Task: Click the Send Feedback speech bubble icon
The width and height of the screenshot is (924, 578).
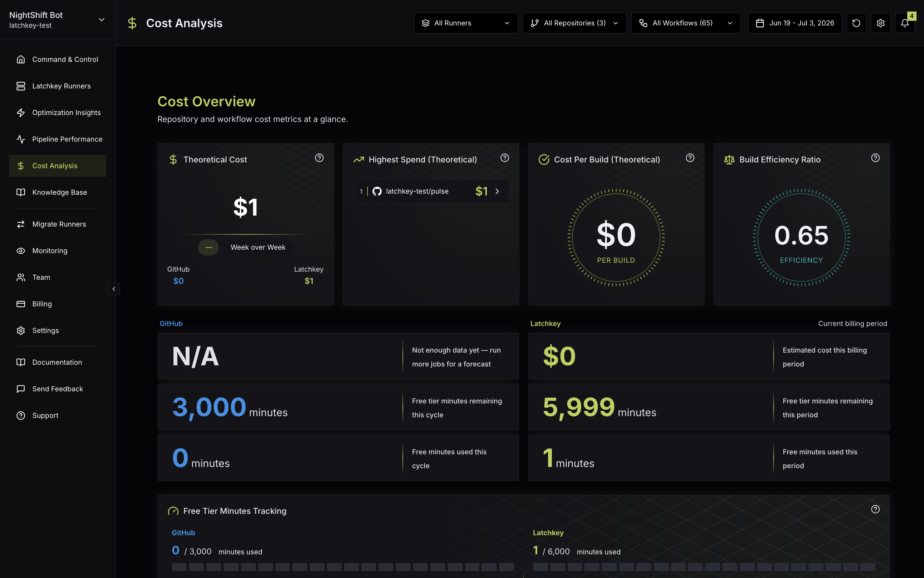Action: (x=21, y=389)
